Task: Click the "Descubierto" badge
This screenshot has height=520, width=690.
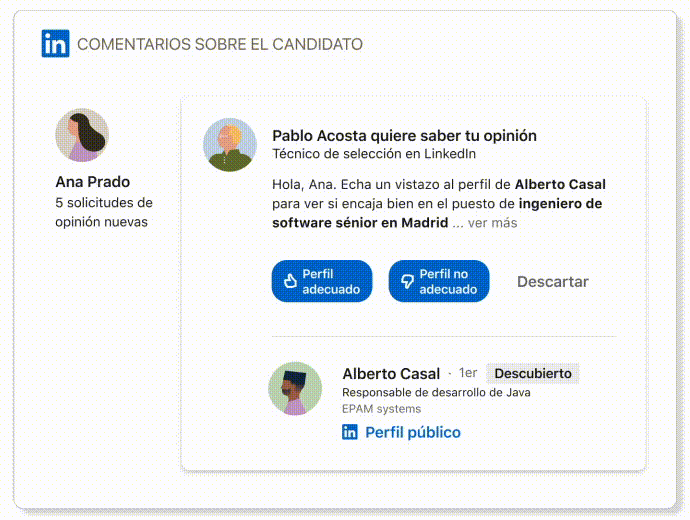Action: click(x=533, y=373)
